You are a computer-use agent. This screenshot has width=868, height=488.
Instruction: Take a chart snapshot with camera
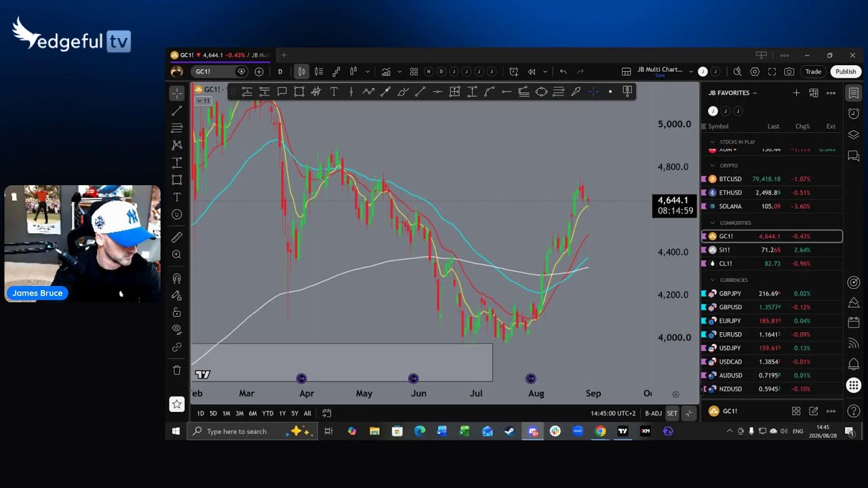pos(789,72)
